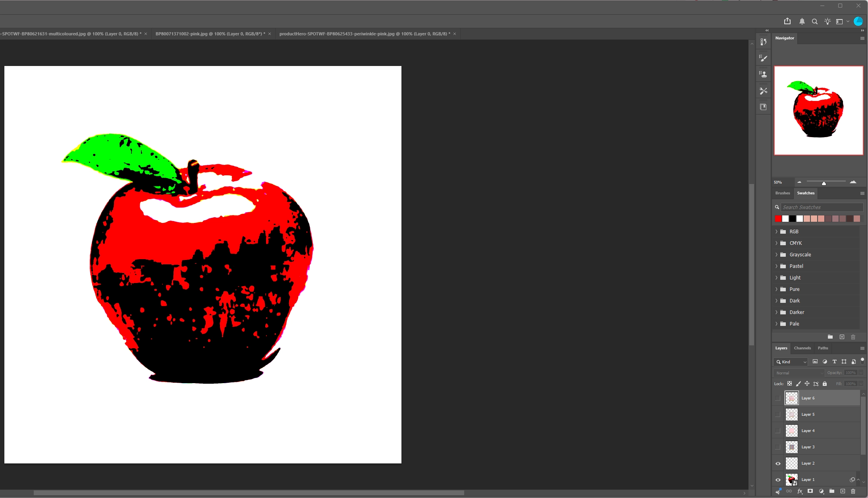
Task: Open the History panel icon
Action: (x=763, y=42)
